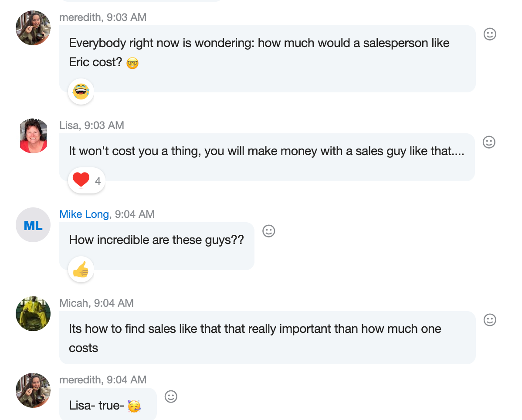Viewport: 522px width, 420px height.
Task: Click Lisa's "It won't cost you a thing" message
Action: 266,151
